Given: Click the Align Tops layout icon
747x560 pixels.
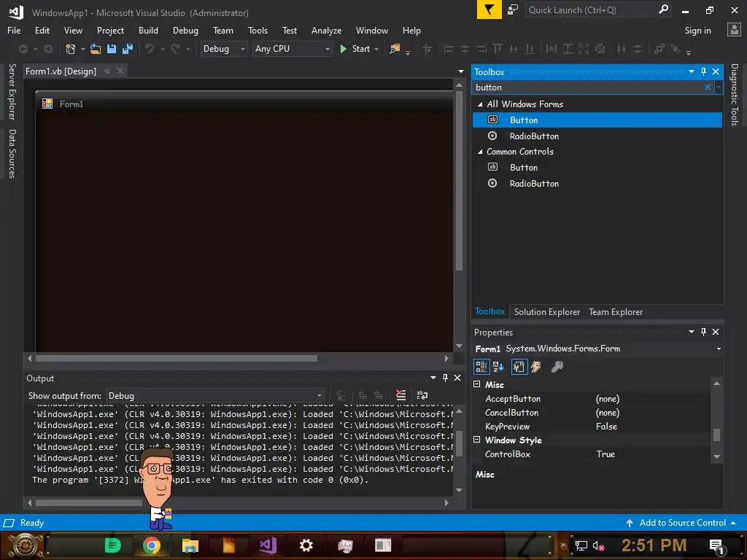Looking at the screenshot, I should [498, 49].
